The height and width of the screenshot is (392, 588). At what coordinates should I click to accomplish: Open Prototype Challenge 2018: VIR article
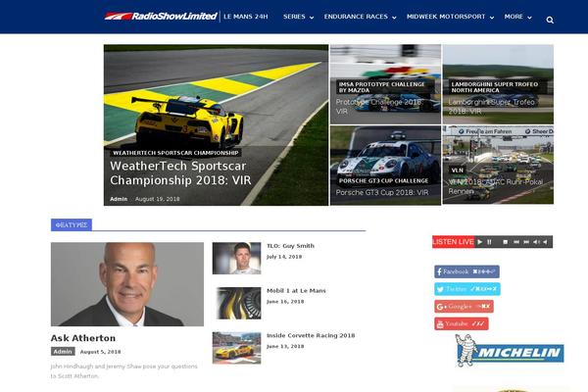378,107
